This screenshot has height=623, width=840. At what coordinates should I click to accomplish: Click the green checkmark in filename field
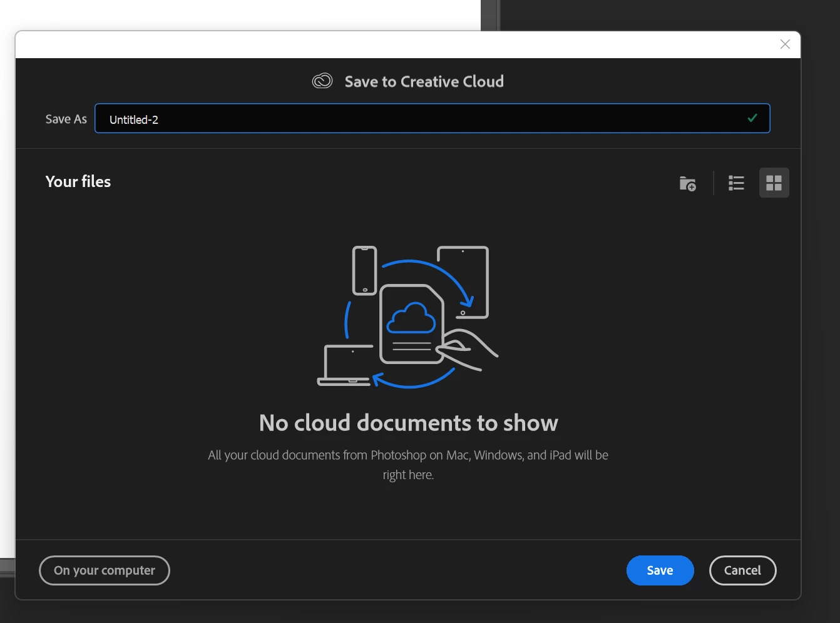pyautogui.click(x=752, y=118)
